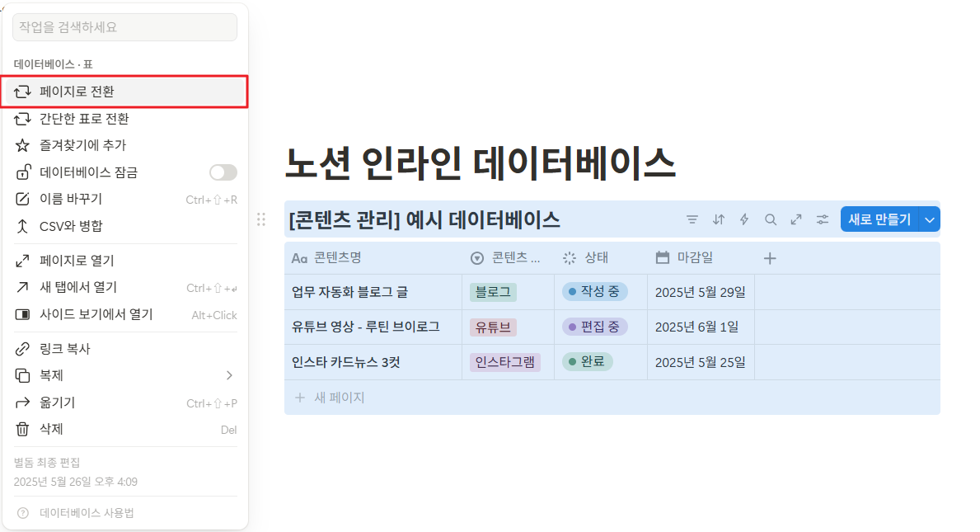Click the 작업을 검색하세요 search field
This screenshot has height=532, width=980.
pyautogui.click(x=124, y=27)
